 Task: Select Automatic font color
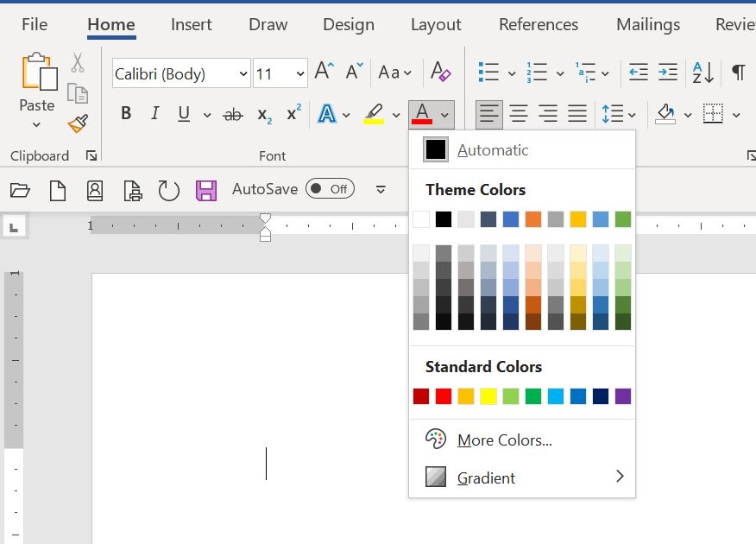pos(493,149)
